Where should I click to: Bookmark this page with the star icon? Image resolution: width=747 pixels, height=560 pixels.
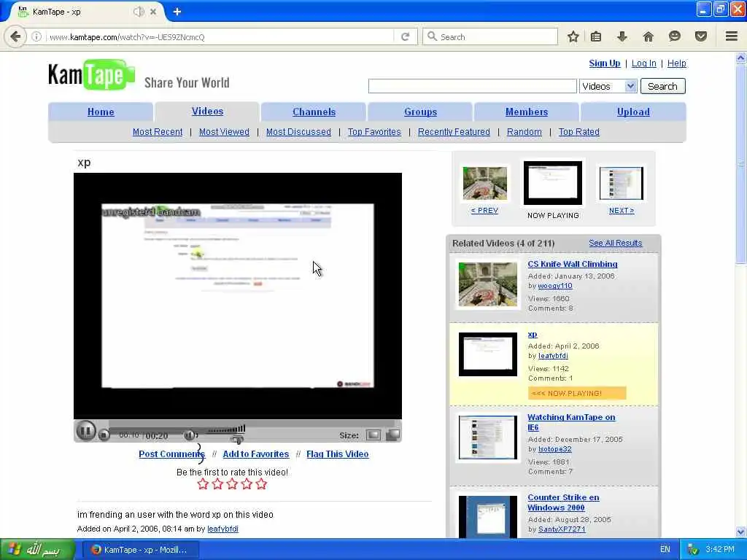coord(573,36)
